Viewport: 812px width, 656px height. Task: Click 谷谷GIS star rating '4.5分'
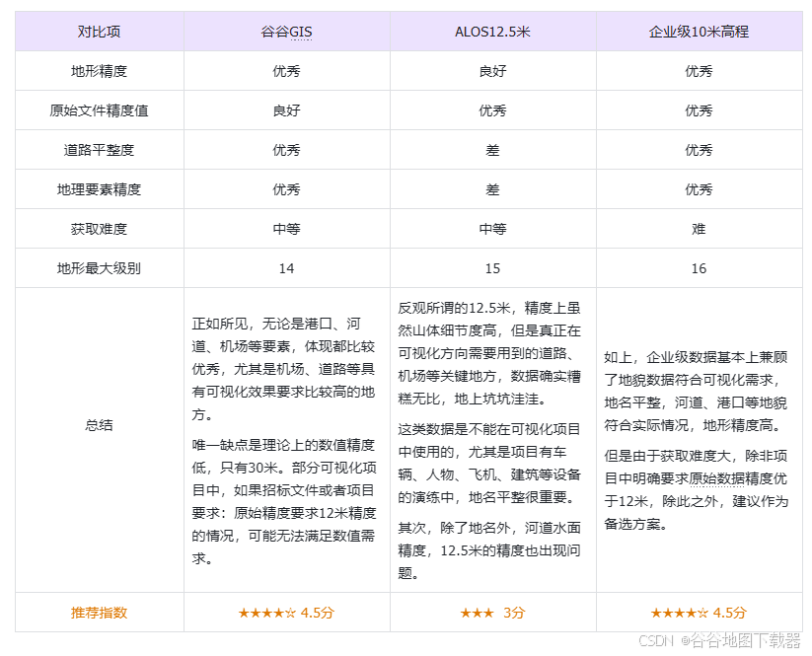[286, 613]
